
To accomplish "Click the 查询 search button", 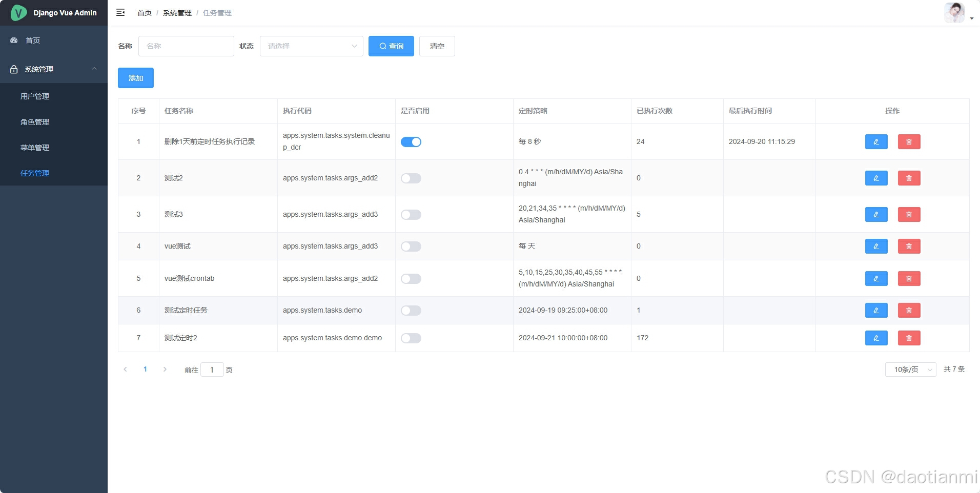I will coord(391,46).
